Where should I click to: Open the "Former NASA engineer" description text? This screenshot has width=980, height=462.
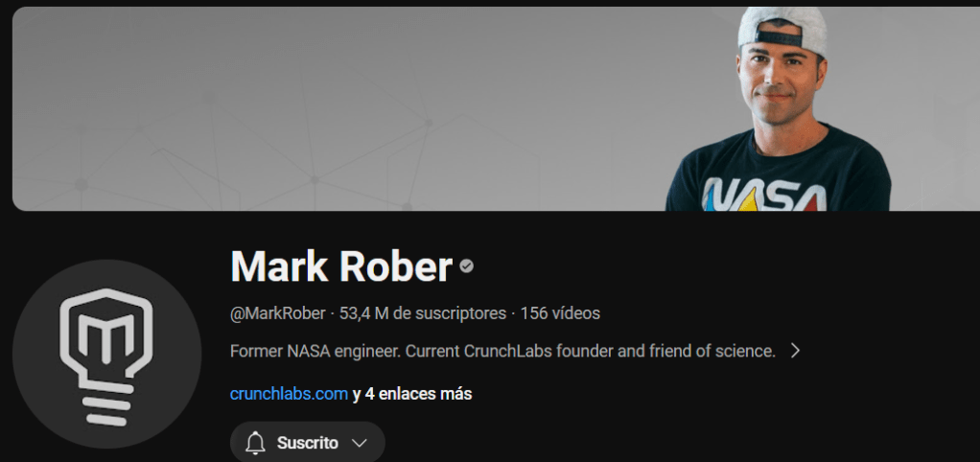pyautogui.click(x=502, y=351)
